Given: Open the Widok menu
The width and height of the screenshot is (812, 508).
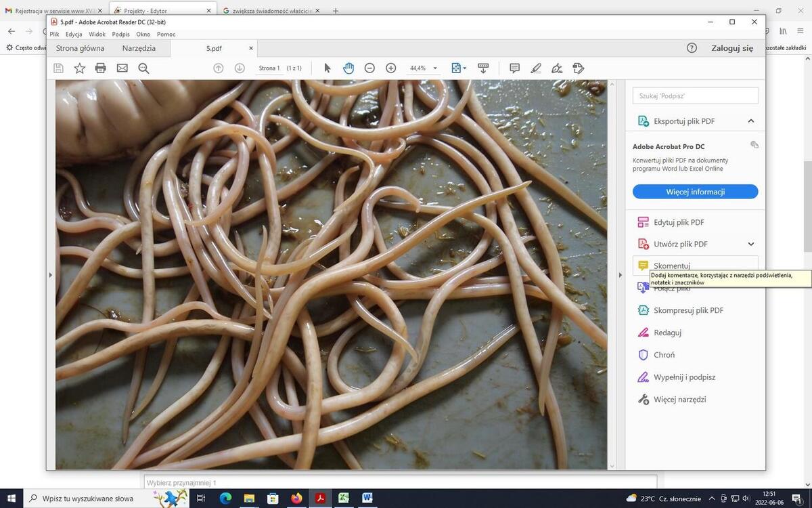Looking at the screenshot, I should pyautogui.click(x=97, y=34).
